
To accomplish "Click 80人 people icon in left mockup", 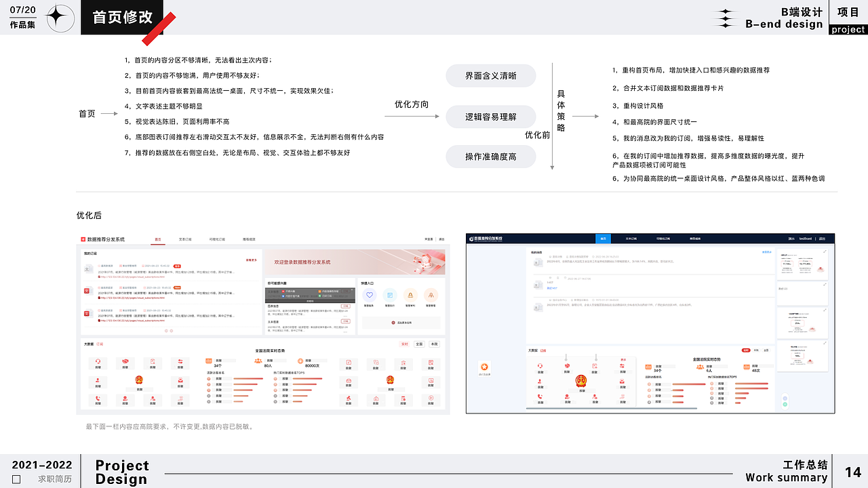I will click(x=258, y=361).
